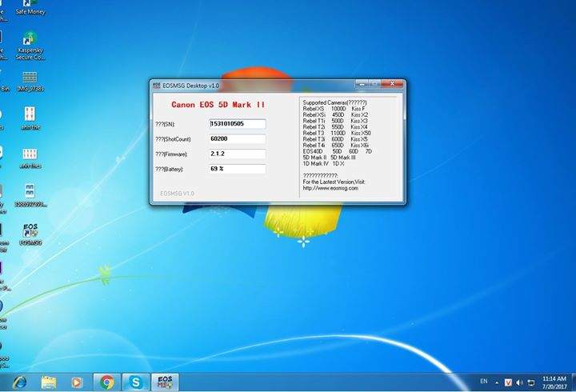The height and width of the screenshot is (392, 576).
Task: Open the volume speaker tray icon
Action: 519,383
